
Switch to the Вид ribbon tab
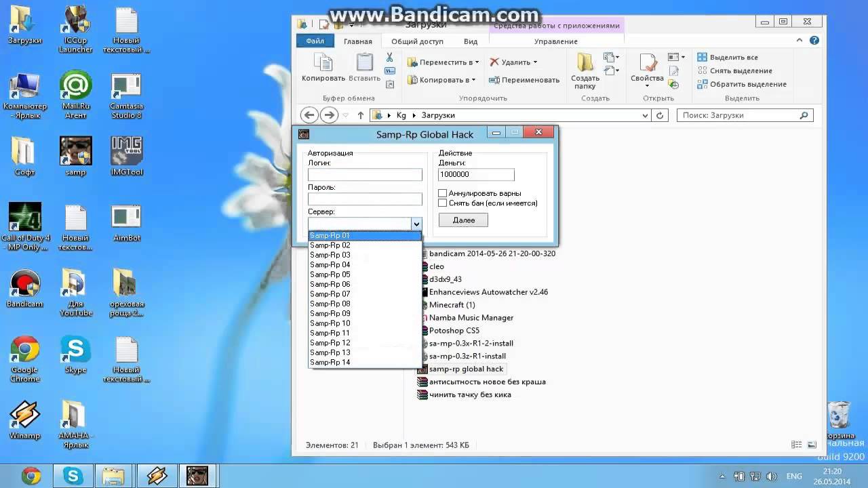tap(471, 41)
